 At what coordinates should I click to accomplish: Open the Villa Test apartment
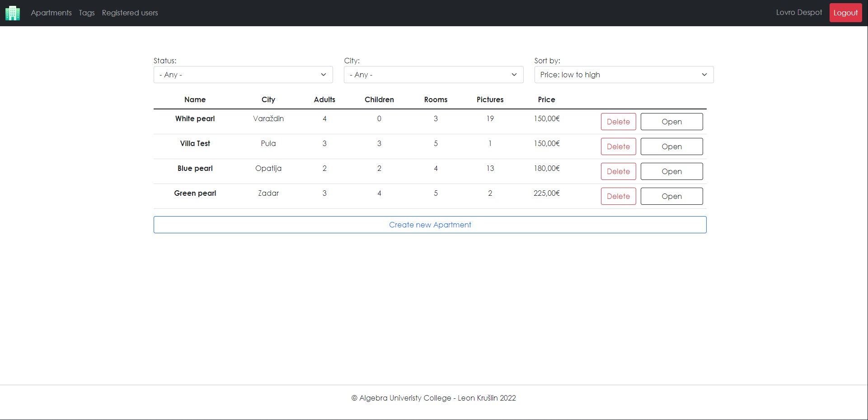pos(671,146)
